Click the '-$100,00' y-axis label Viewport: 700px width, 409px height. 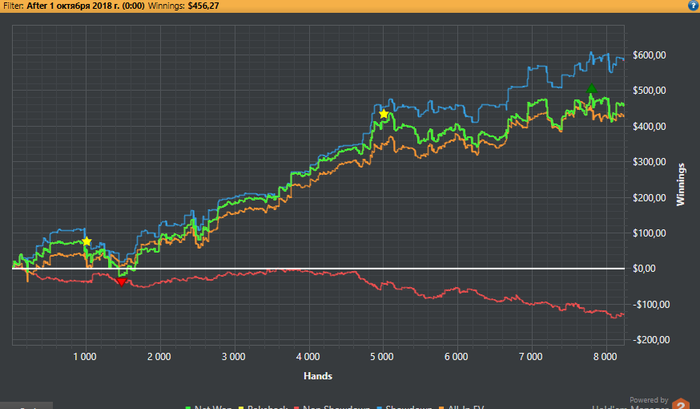[x=651, y=305]
